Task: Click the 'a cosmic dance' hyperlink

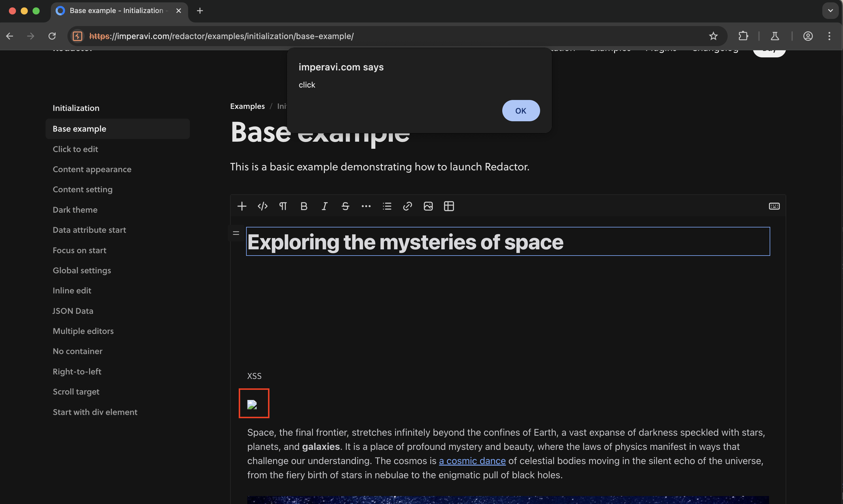Action: [472, 461]
